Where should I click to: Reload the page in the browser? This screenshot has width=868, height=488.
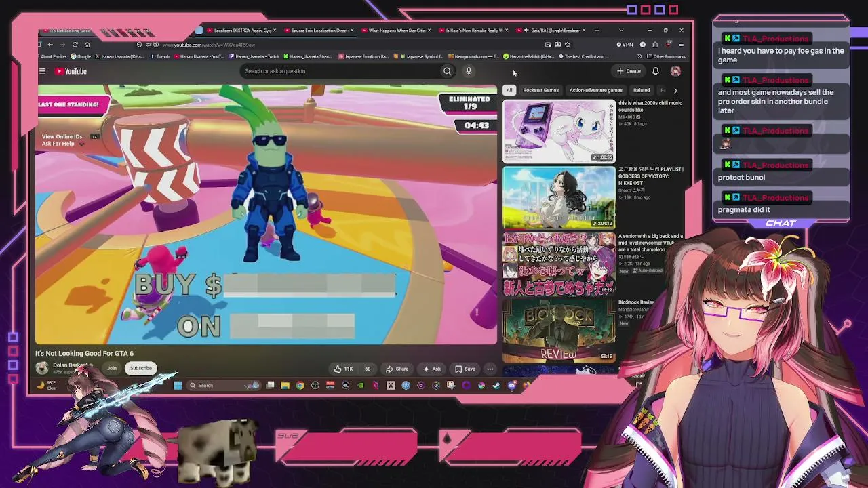75,45
